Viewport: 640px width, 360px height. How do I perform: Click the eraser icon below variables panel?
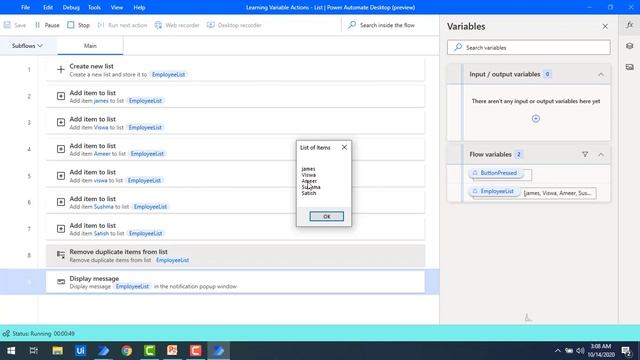click(528, 317)
